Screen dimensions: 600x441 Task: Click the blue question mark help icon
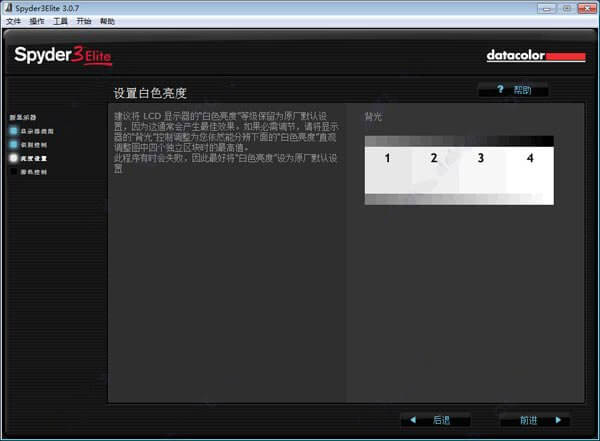point(500,89)
